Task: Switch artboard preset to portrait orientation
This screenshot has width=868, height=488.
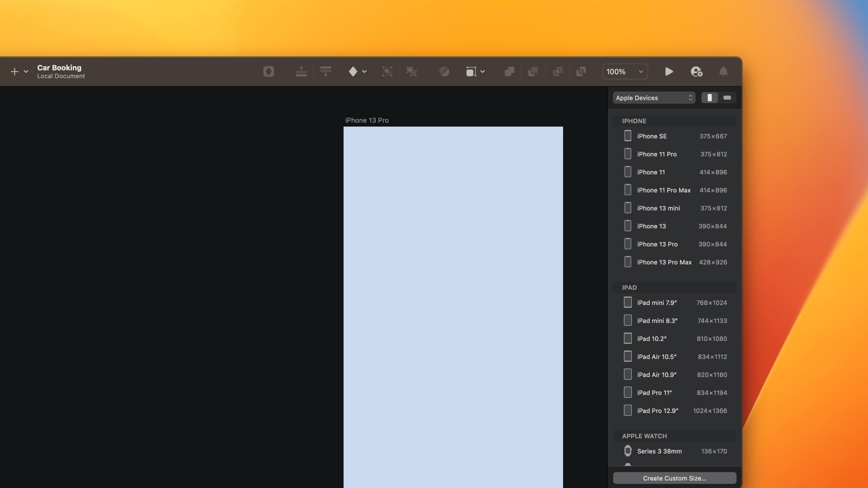Action: tap(710, 98)
